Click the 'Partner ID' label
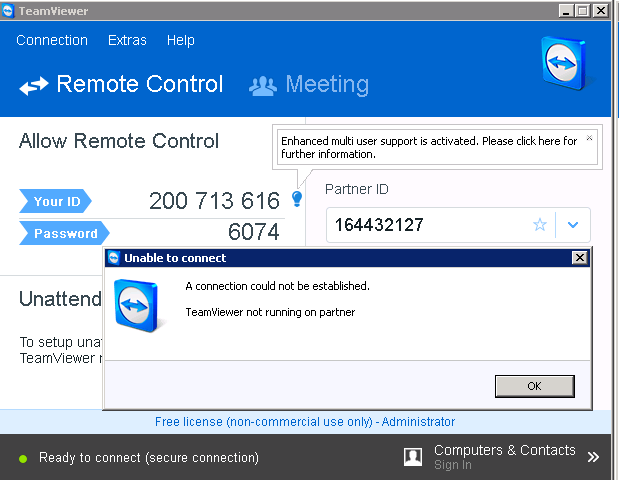The image size is (619, 480). (x=357, y=189)
